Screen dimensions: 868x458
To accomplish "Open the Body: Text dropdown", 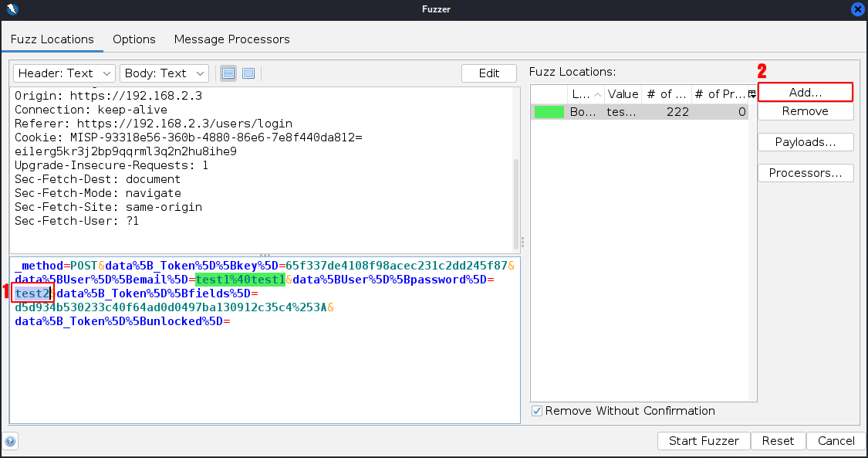I will tap(164, 73).
